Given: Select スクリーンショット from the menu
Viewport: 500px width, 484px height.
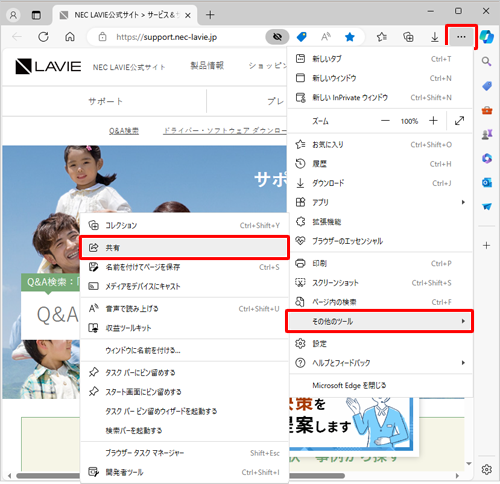Looking at the screenshot, I should tap(380, 283).
